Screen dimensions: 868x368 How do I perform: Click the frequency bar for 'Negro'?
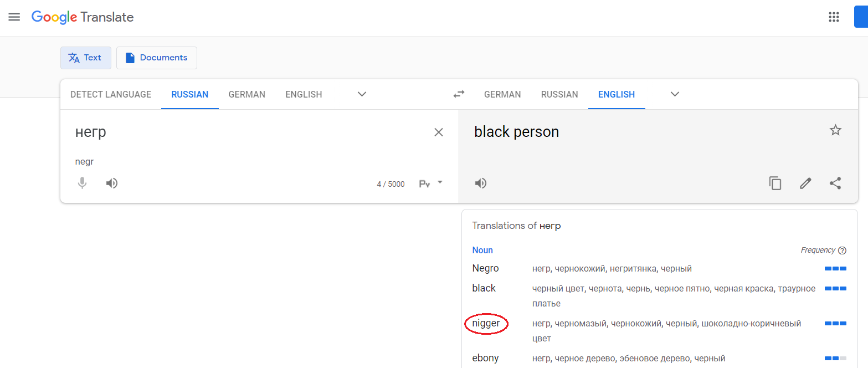(835, 269)
